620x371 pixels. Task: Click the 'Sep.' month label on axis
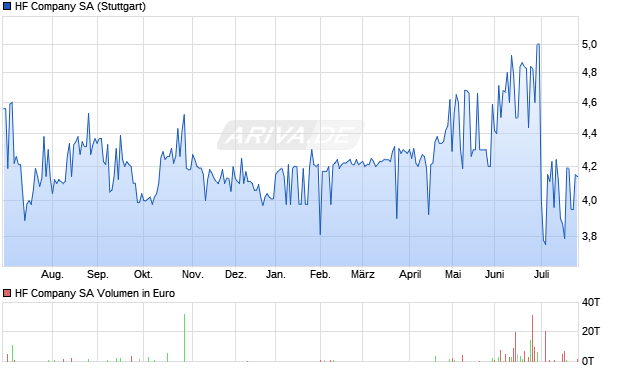point(98,274)
